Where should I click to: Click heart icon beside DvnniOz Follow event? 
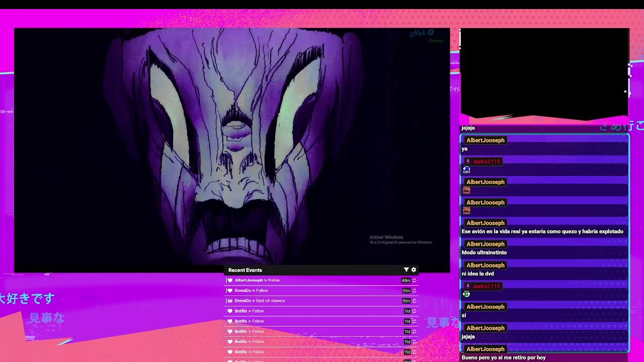coord(230,291)
